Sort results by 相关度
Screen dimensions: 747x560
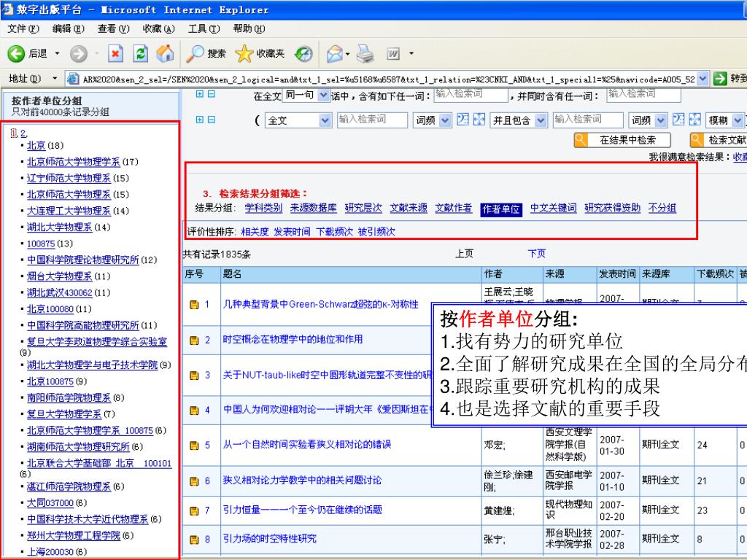pyautogui.click(x=255, y=232)
